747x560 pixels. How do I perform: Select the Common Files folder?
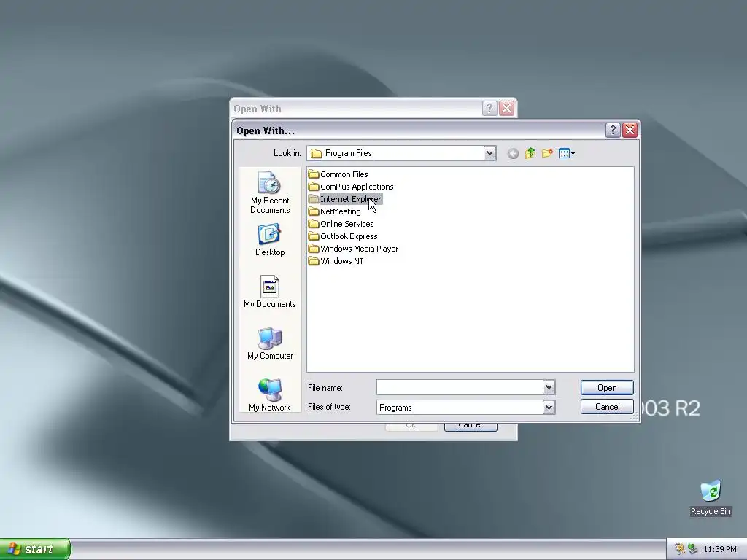click(x=338, y=174)
